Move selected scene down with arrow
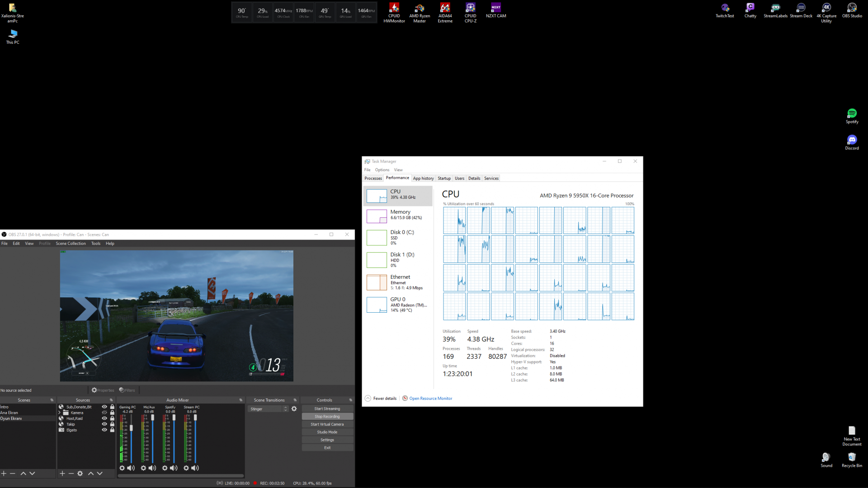Viewport: 868px width, 488px height. click(32, 474)
